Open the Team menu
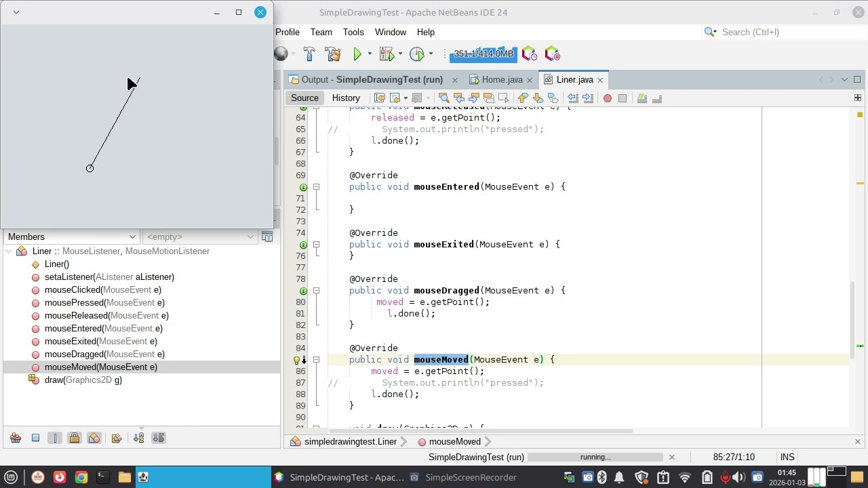Screen dimensions: 868x488 pyautogui.click(x=321, y=32)
